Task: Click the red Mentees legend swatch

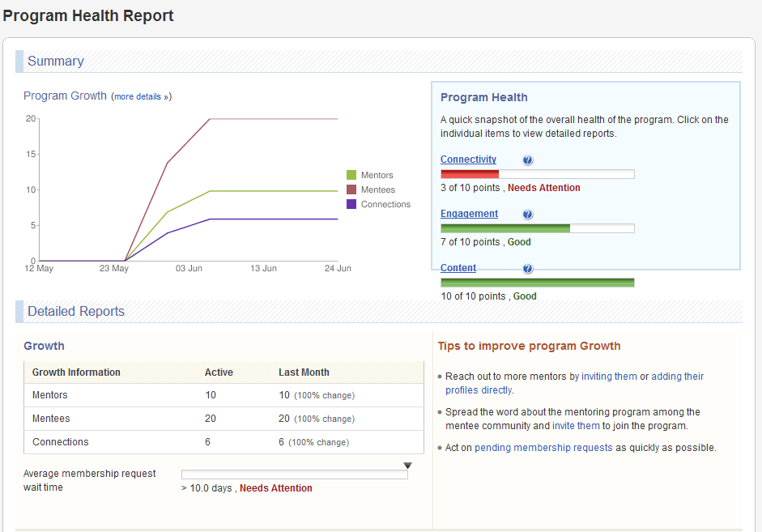Action: point(351,189)
